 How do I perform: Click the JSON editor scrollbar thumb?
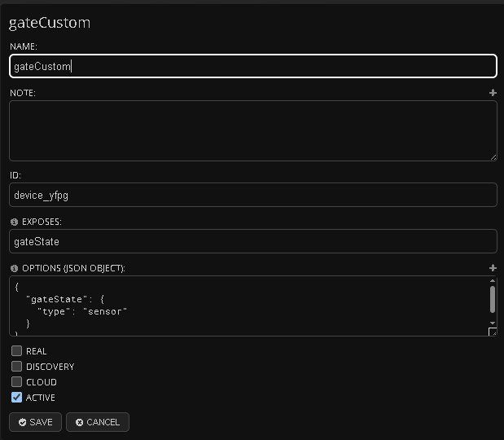tap(493, 298)
